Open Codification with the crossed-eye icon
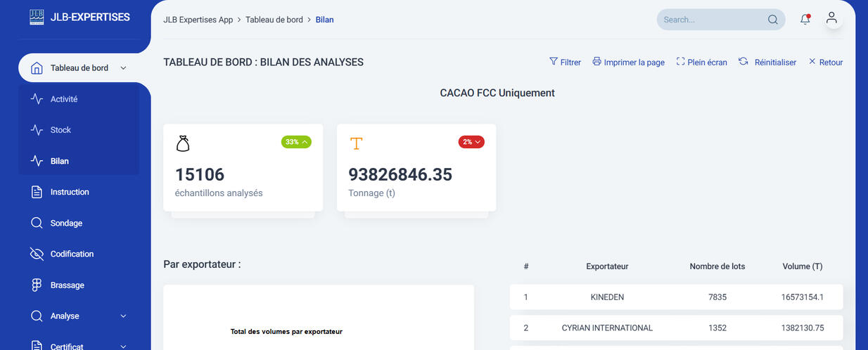The image size is (868, 350). [x=37, y=254]
